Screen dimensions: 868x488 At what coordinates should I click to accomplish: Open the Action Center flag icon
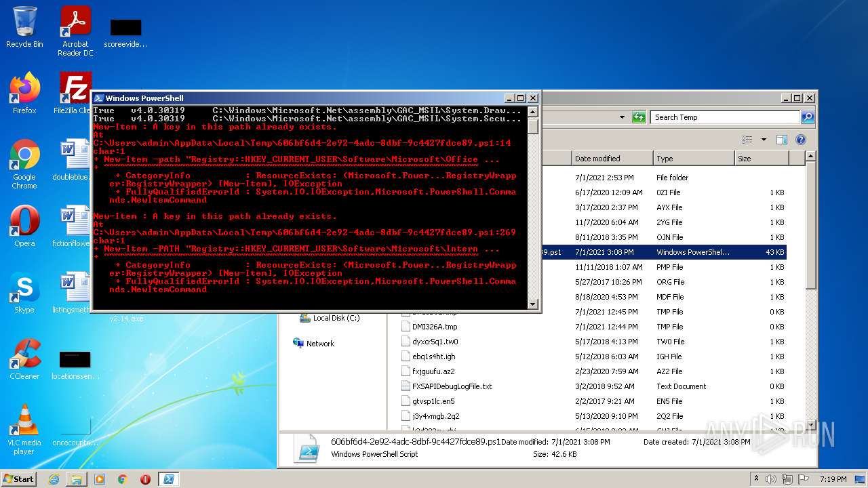(x=804, y=479)
